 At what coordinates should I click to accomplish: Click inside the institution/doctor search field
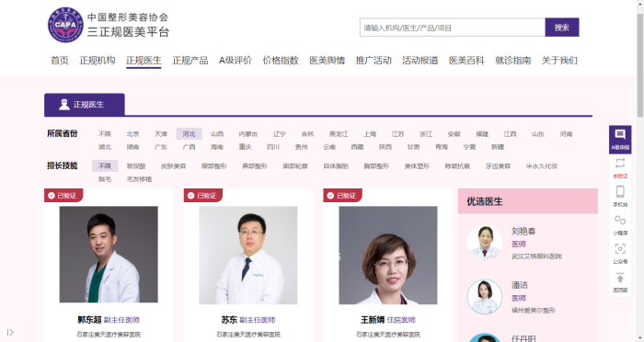(453, 28)
